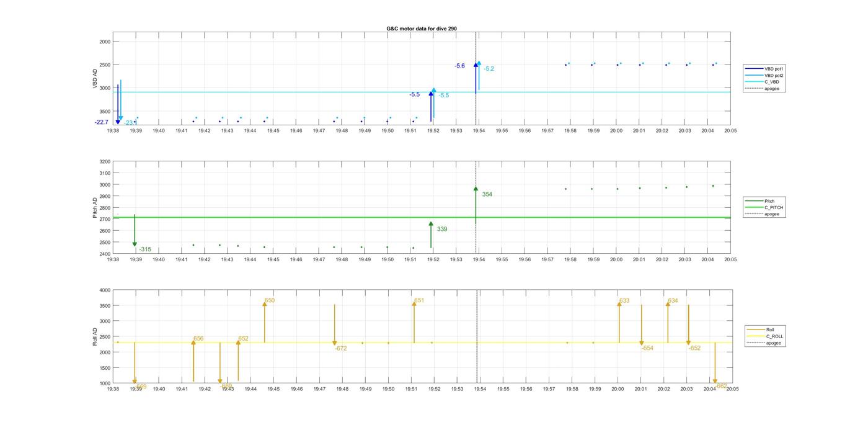Click the "2000" tick on VBD axis
868x430 pixels.
pos(105,42)
